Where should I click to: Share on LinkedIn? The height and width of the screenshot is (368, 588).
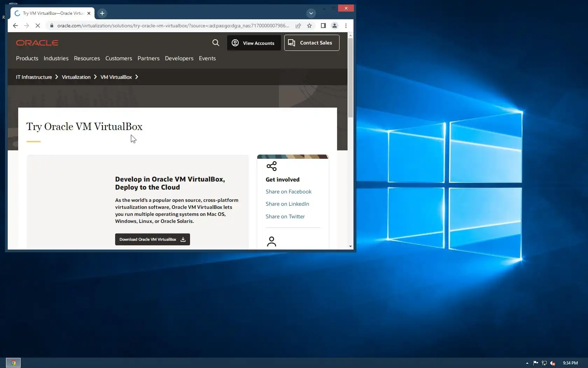click(x=287, y=204)
